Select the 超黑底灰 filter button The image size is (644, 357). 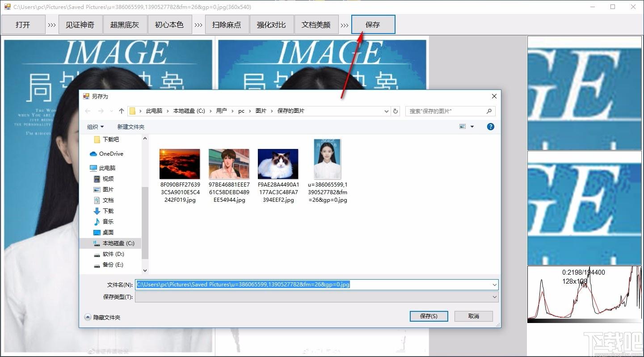click(x=125, y=25)
